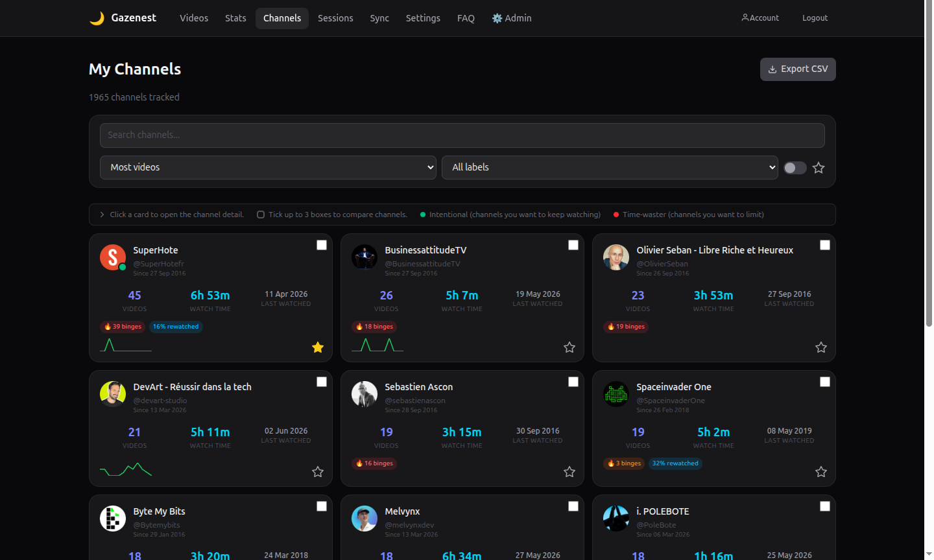Click Sebastien Ascon 16 binges badge
The width and height of the screenshot is (934, 560).
(374, 463)
